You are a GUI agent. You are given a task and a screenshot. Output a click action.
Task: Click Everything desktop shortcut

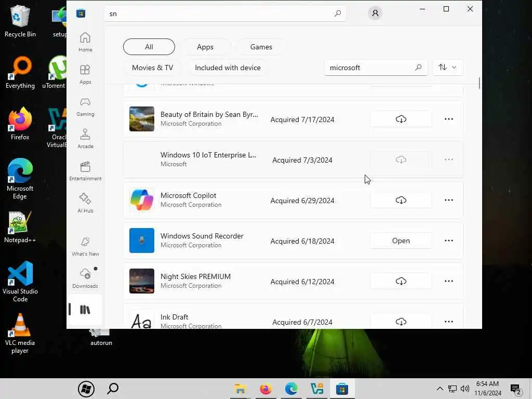(x=20, y=73)
